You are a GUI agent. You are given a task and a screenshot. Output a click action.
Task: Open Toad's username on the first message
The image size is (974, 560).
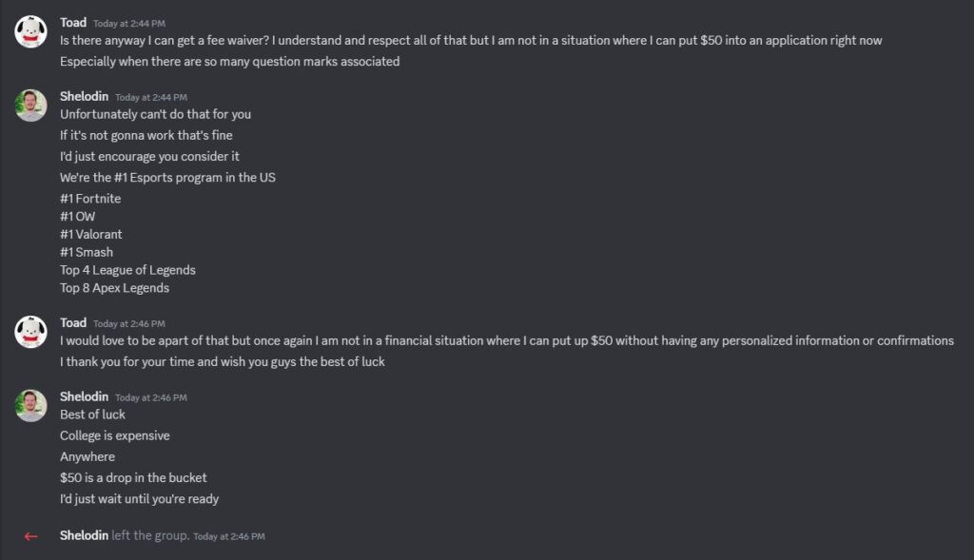73,23
